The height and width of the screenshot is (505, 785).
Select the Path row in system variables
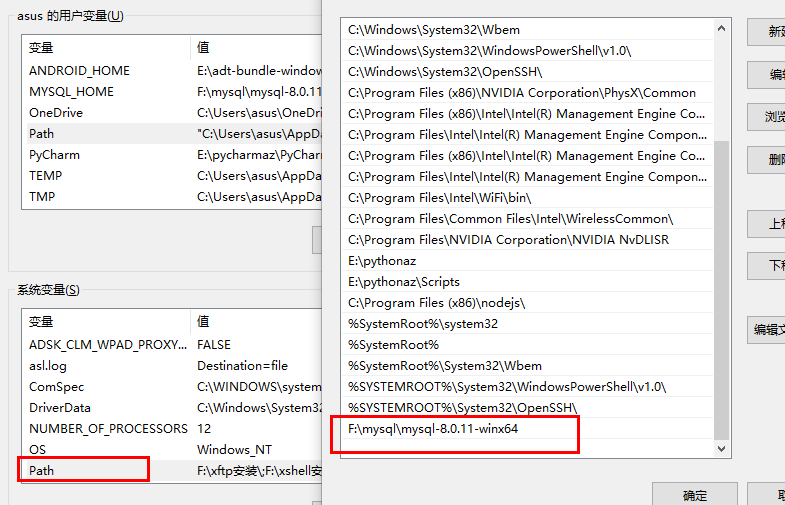click(174, 471)
